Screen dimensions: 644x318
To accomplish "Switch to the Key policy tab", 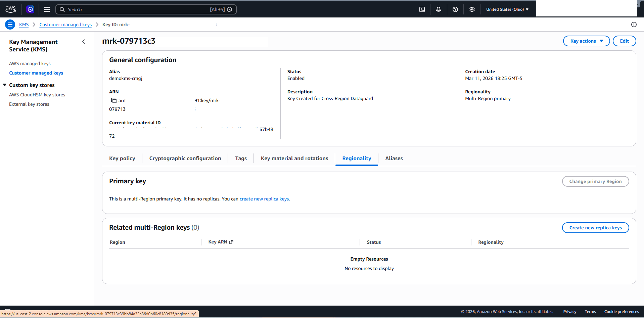I will click(122, 158).
